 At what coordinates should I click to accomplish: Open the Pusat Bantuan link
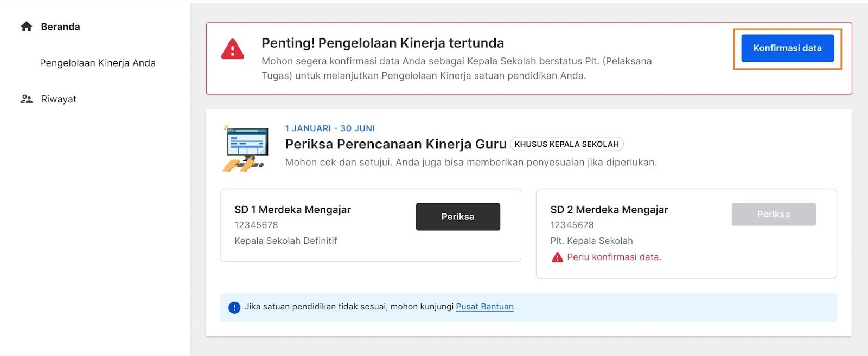pyautogui.click(x=484, y=307)
